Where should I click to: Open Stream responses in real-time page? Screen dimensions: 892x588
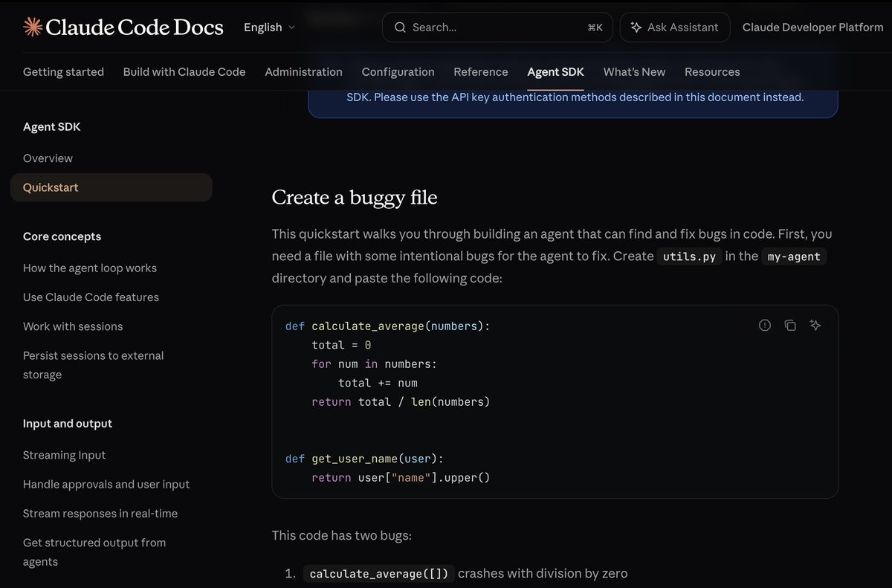pos(100,514)
